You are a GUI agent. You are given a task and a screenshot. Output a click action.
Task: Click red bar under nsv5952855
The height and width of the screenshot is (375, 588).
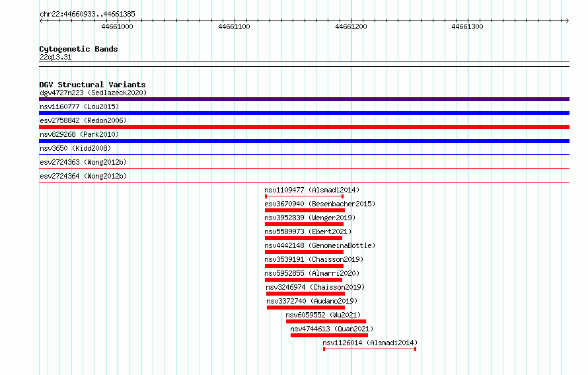(303, 280)
